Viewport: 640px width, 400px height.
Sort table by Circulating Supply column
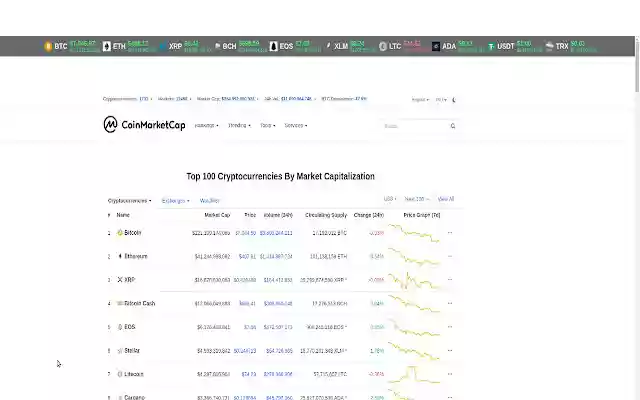[326, 215]
